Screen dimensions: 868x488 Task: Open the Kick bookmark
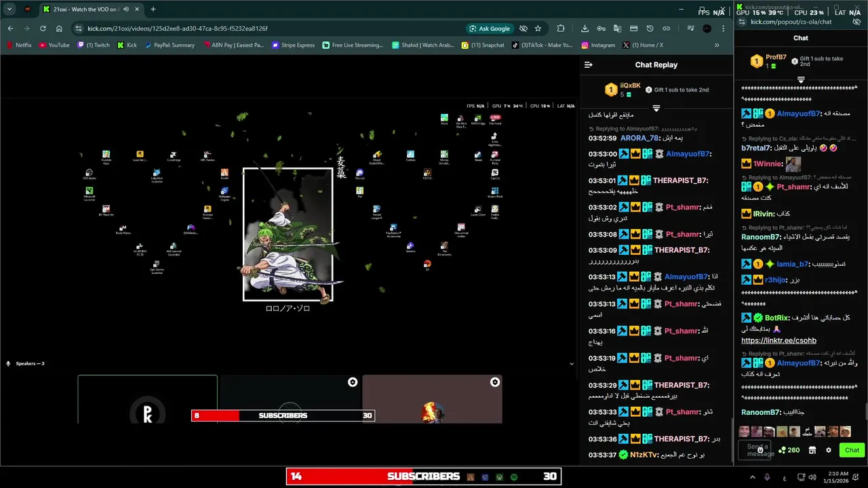click(x=127, y=45)
